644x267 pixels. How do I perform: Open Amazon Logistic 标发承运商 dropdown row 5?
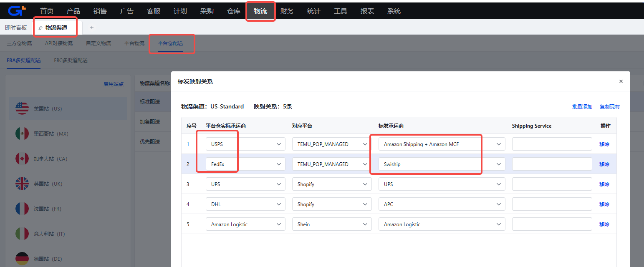click(x=442, y=224)
